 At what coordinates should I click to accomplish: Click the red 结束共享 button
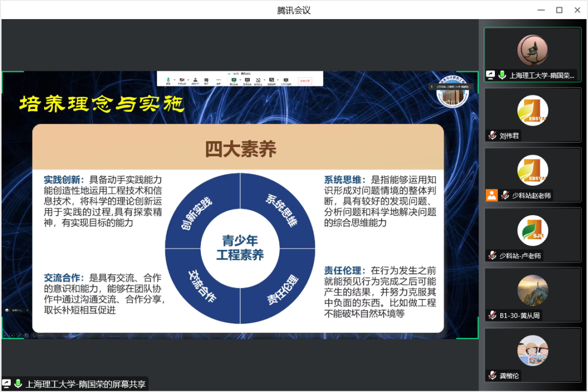tap(304, 80)
